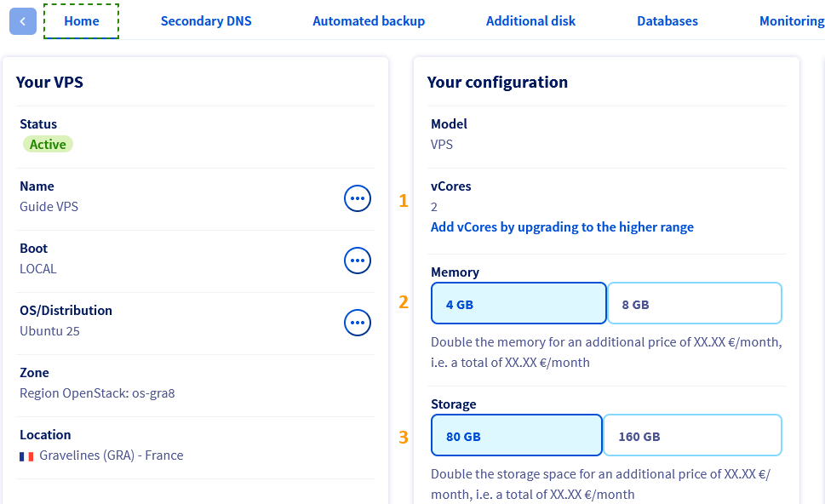Choose the 160 GB storage option
This screenshot has height=504, width=825.
(x=692, y=436)
